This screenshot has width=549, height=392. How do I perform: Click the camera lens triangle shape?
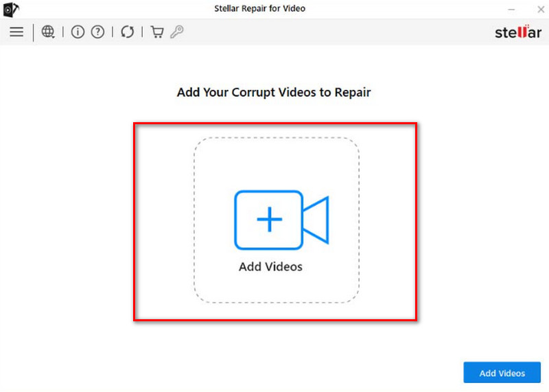(317, 220)
